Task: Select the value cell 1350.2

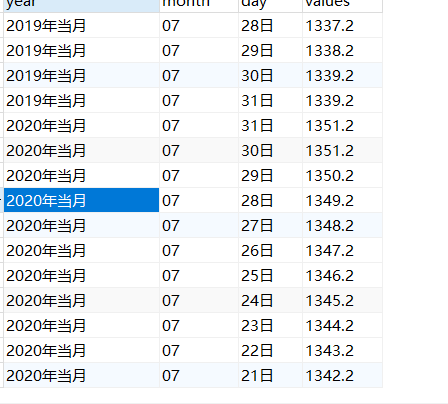Action: click(x=342, y=175)
